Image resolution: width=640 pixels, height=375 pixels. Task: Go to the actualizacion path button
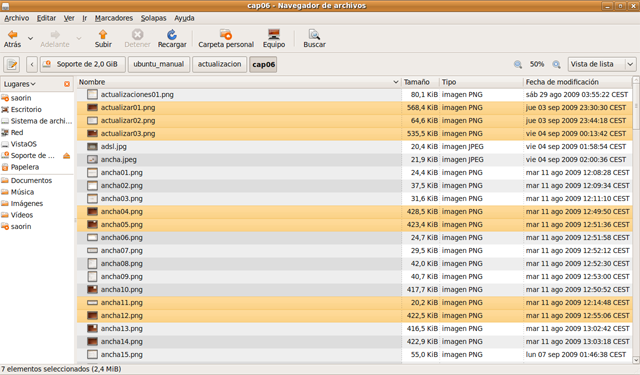pos(220,64)
